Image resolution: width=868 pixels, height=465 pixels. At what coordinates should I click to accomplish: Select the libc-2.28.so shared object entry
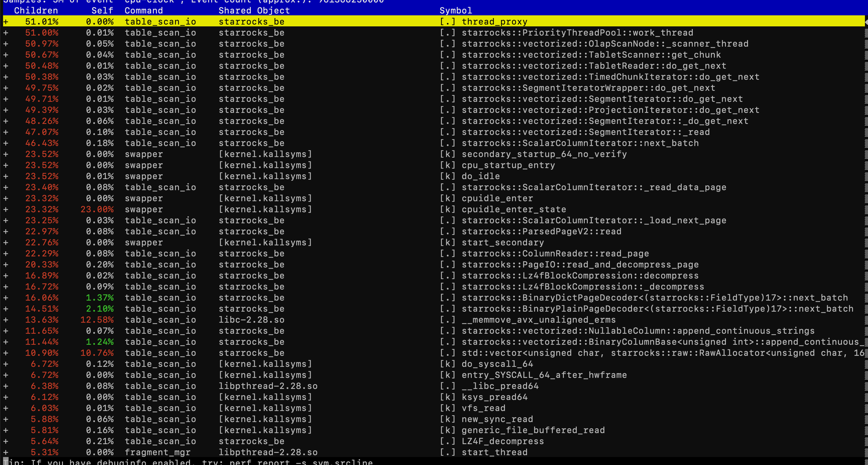251,320
